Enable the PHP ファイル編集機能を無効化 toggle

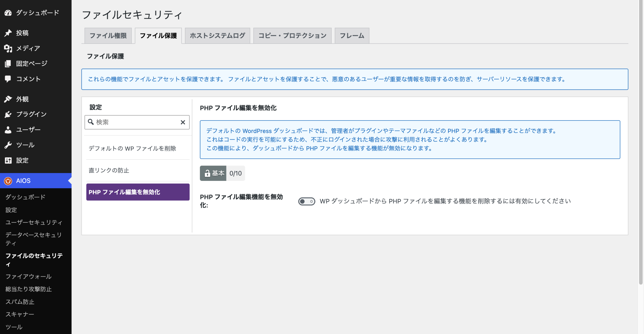pyautogui.click(x=307, y=201)
